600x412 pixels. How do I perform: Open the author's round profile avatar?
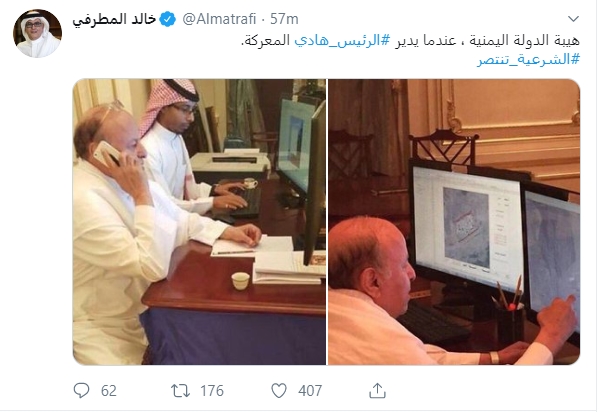38,33
